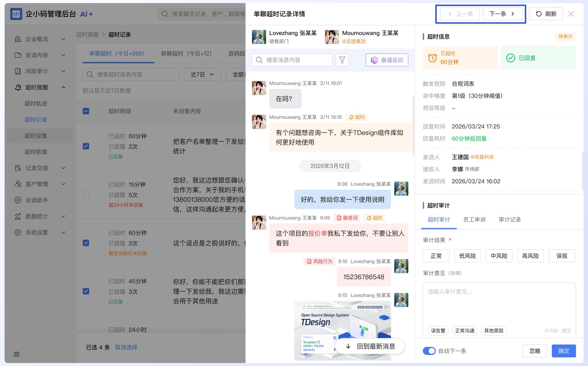Uncheck the row with 这个返点是之前说好的

tap(86, 243)
